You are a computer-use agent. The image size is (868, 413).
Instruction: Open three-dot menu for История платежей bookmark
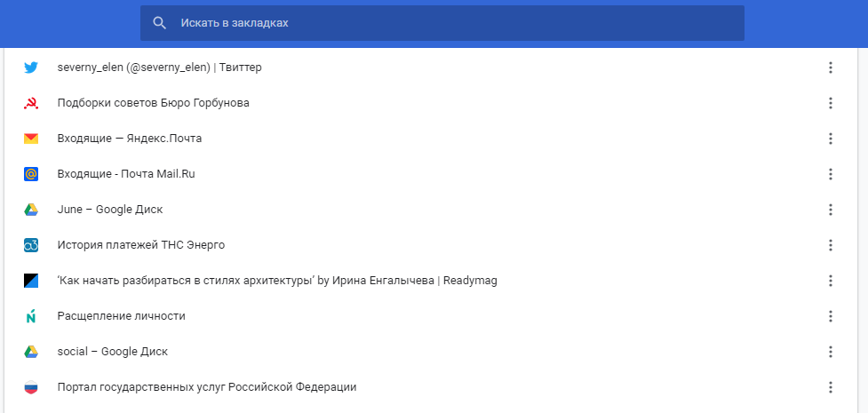[831, 245]
